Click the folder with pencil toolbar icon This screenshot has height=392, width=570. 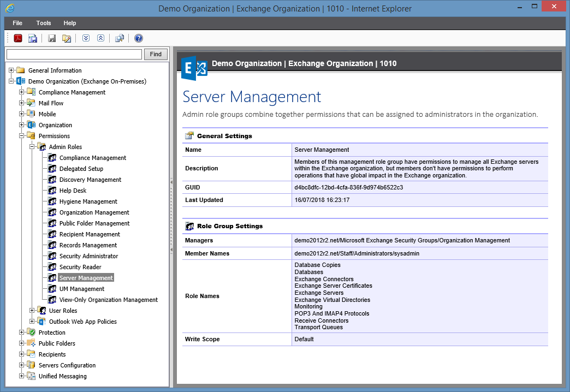[67, 38]
